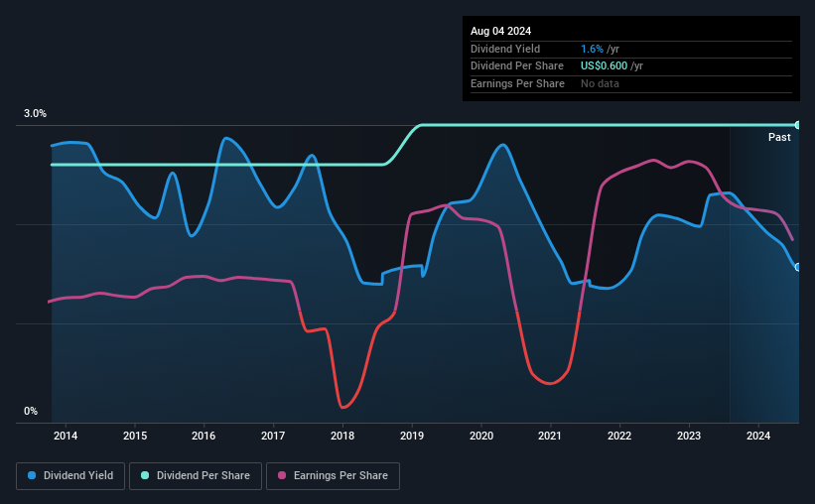Click the pink Earnings Per Share legend dot
This screenshot has height=504, width=815.
pos(282,475)
